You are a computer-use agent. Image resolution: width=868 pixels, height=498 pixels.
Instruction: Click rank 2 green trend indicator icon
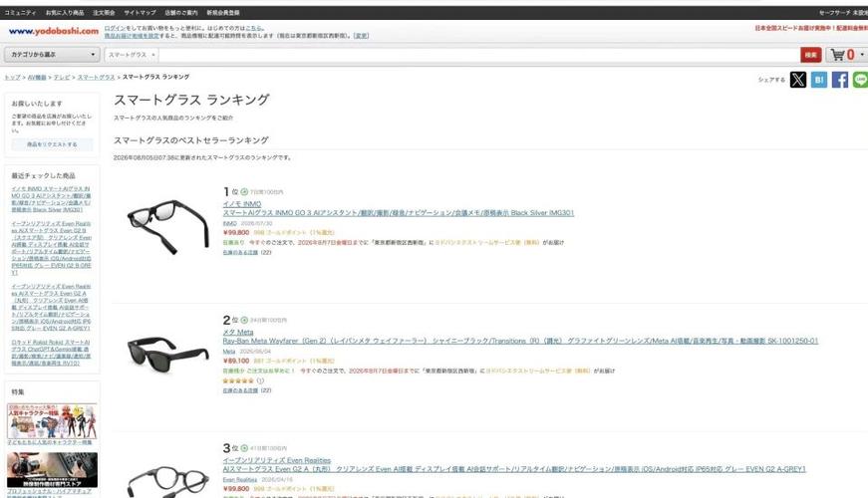coord(244,320)
